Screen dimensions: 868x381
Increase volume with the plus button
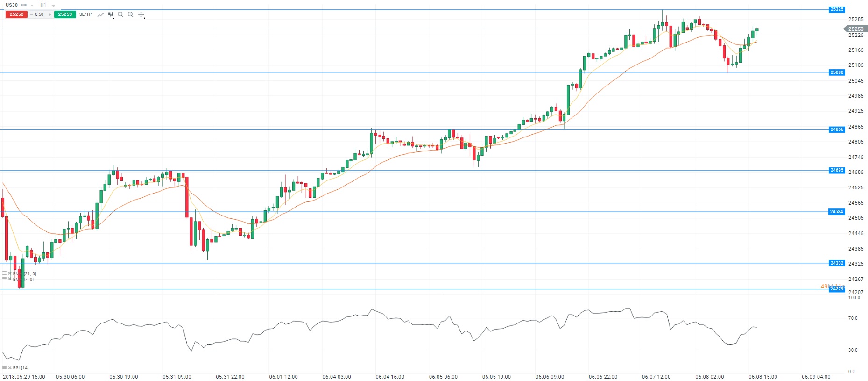pyautogui.click(x=50, y=14)
